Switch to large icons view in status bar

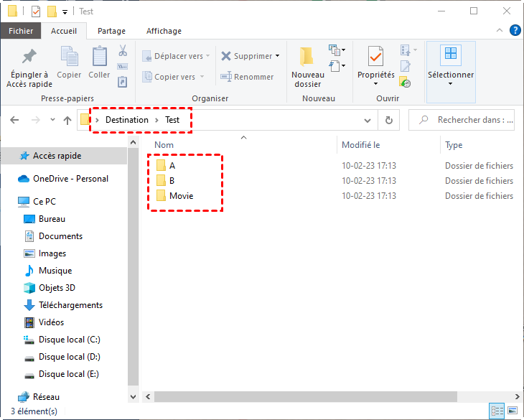[513, 411]
